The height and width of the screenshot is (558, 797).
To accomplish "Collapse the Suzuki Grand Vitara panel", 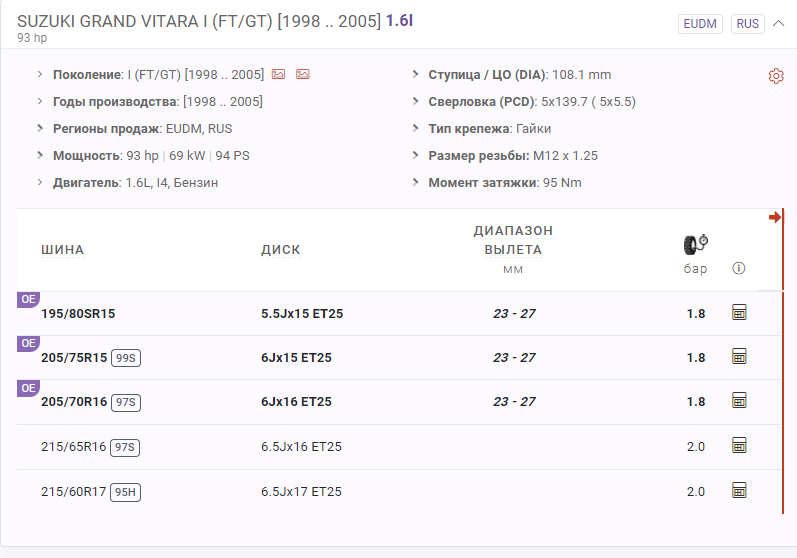I will click(x=779, y=23).
